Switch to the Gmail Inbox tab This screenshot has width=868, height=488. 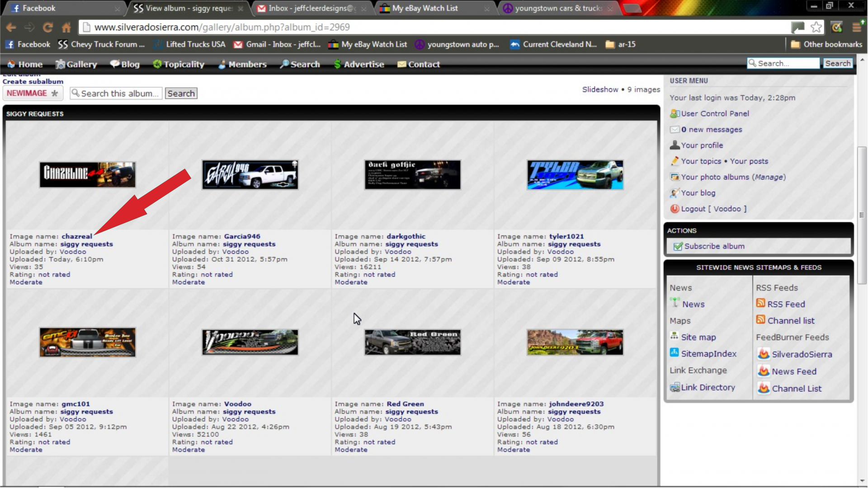click(312, 8)
